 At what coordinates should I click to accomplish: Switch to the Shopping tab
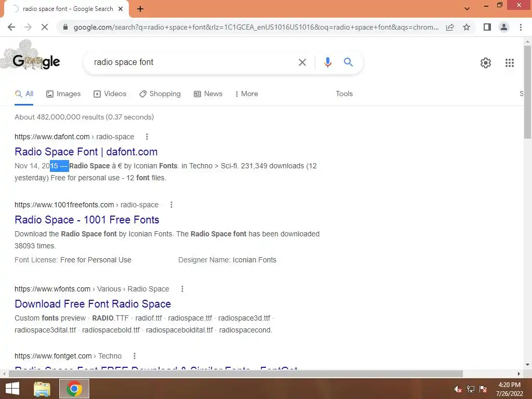[160, 94]
